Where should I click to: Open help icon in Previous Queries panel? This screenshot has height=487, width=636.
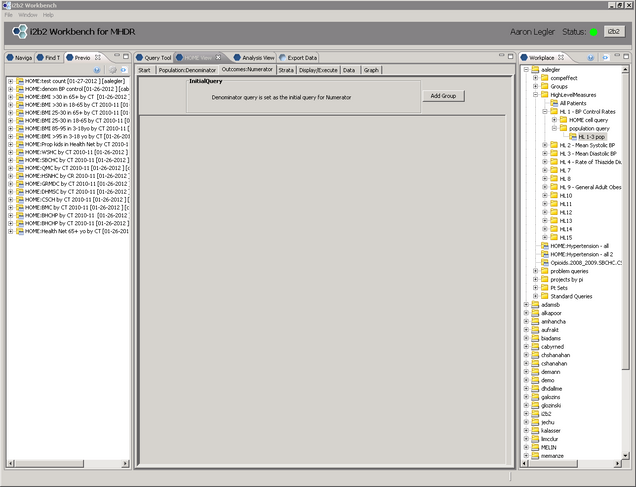click(97, 70)
